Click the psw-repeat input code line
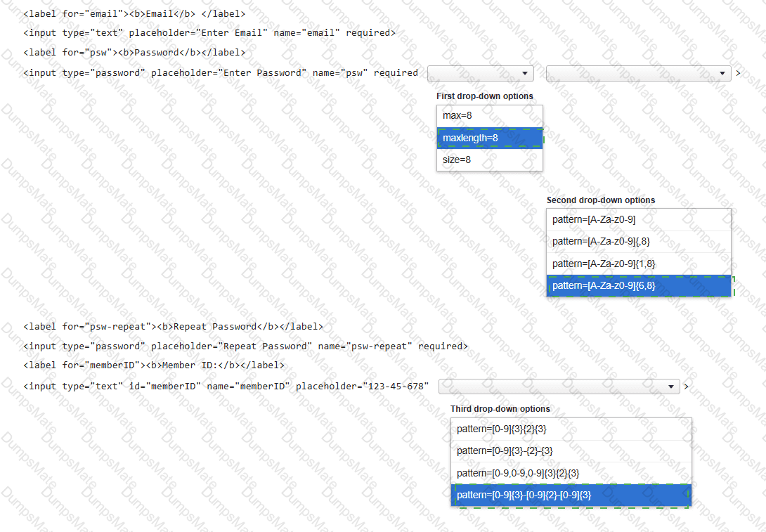This screenshot has height=532, width=766. 245,346
